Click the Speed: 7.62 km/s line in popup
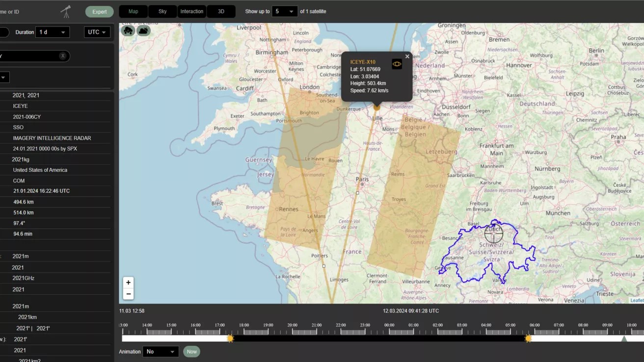Viewport: 644px width, 362px height. [x=369, y=90]
